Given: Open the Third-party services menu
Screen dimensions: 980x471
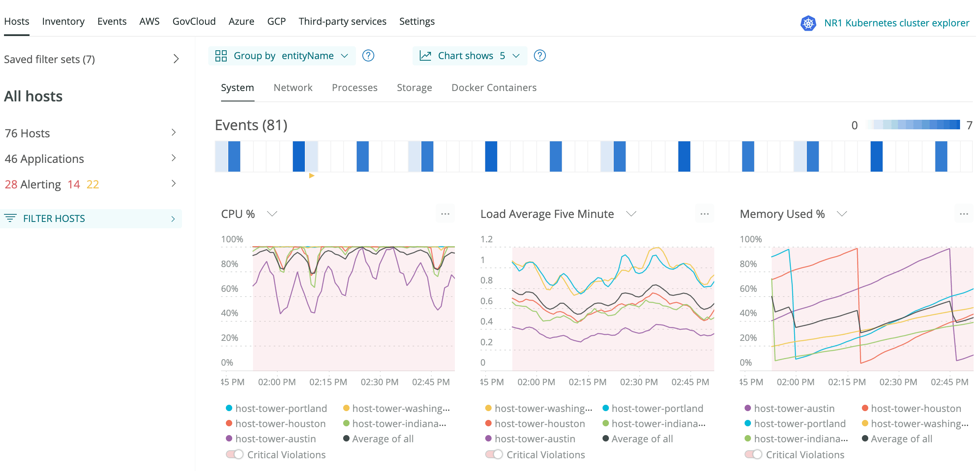Looking at the screenshot, I should (342, 21).
